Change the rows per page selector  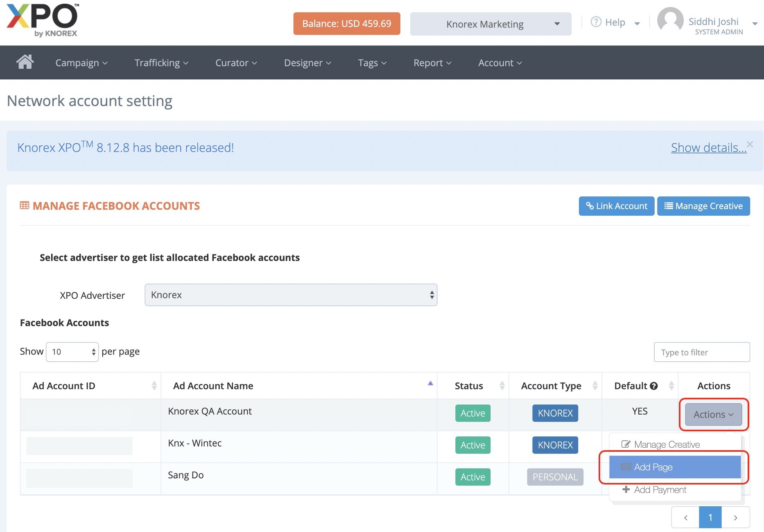(72, 352)
